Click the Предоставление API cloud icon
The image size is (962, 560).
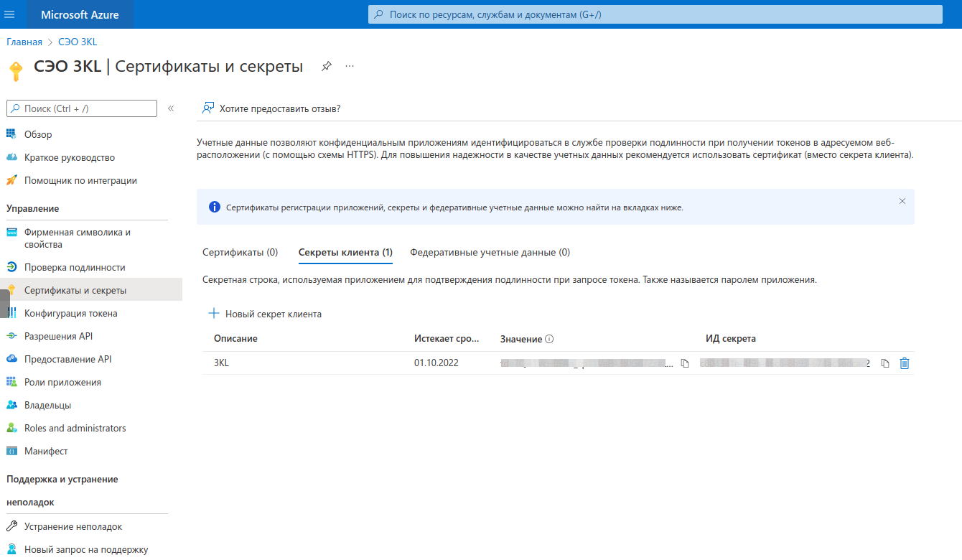coord(11,359)
